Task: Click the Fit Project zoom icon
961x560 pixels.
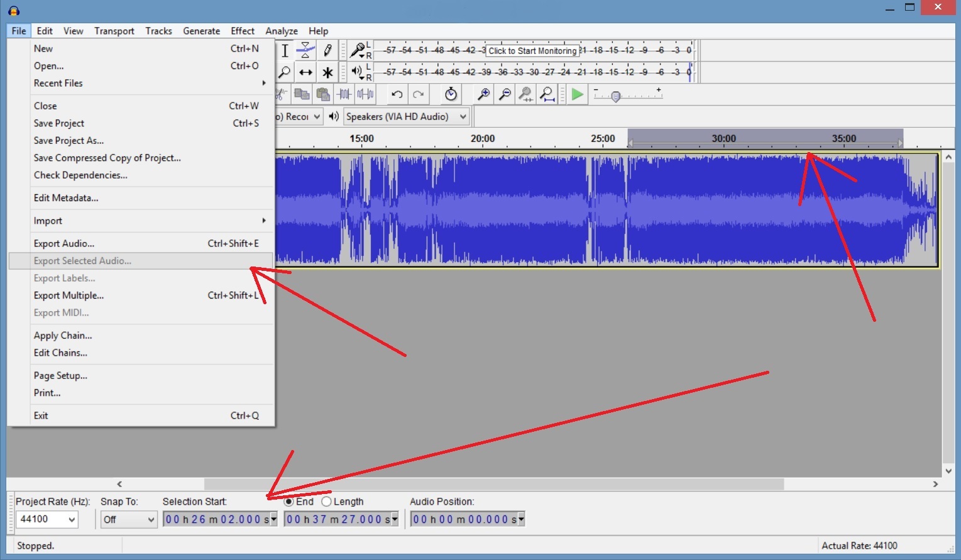Action: click(x=547, y=94)
